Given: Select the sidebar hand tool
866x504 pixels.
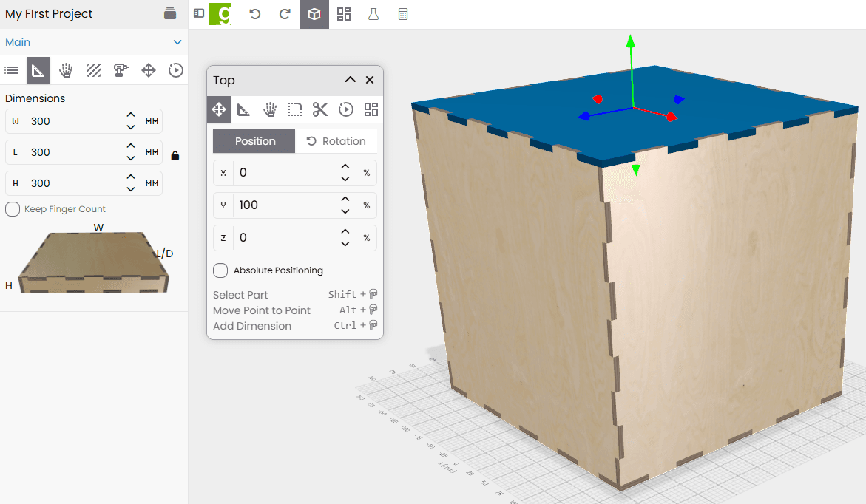Looking at the screenshot, I should click(x=67, y=70).
